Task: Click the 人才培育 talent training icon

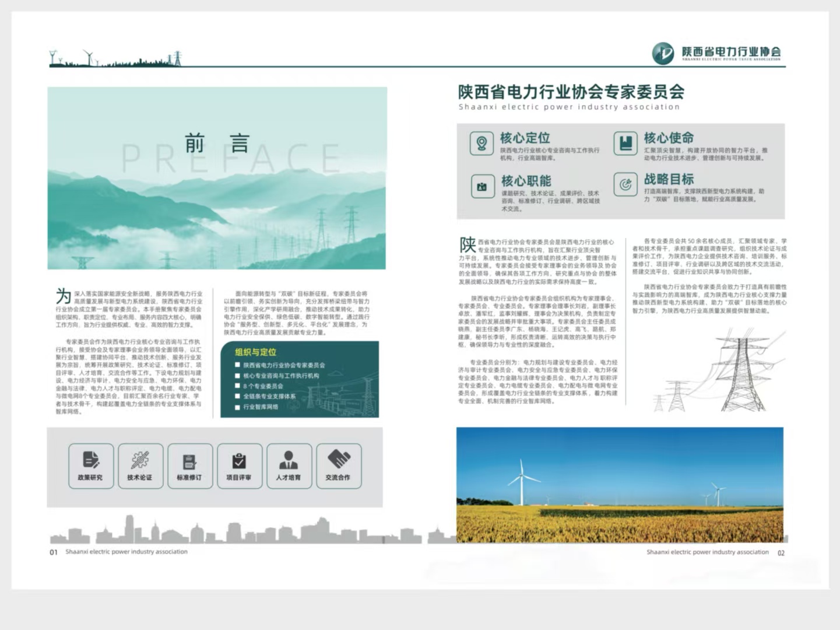Action: (289, 466)
